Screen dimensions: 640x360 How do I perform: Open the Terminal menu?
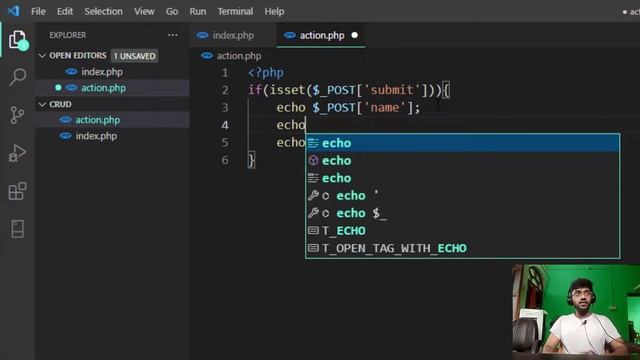tap(235, 11)
